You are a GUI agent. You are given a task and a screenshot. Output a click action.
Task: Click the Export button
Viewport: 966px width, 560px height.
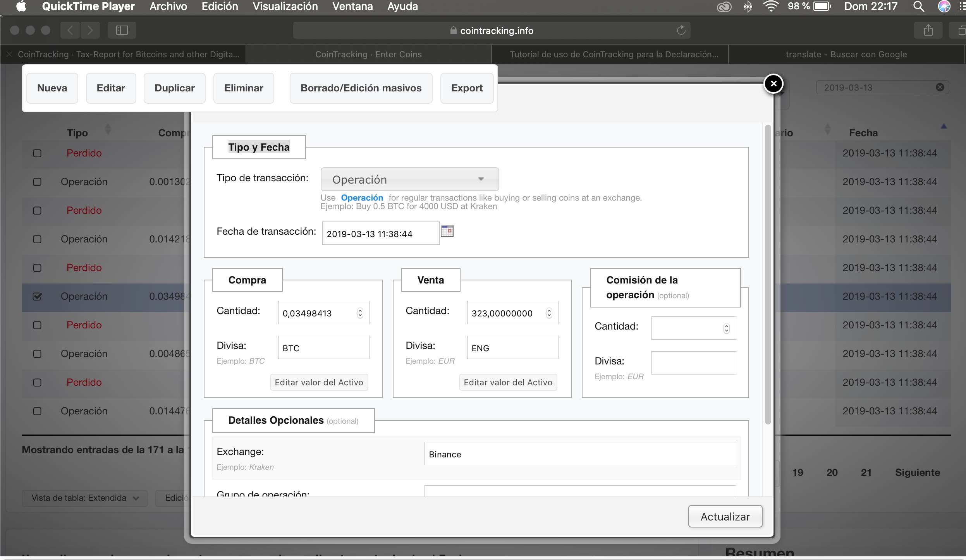(x=467, y=88)
